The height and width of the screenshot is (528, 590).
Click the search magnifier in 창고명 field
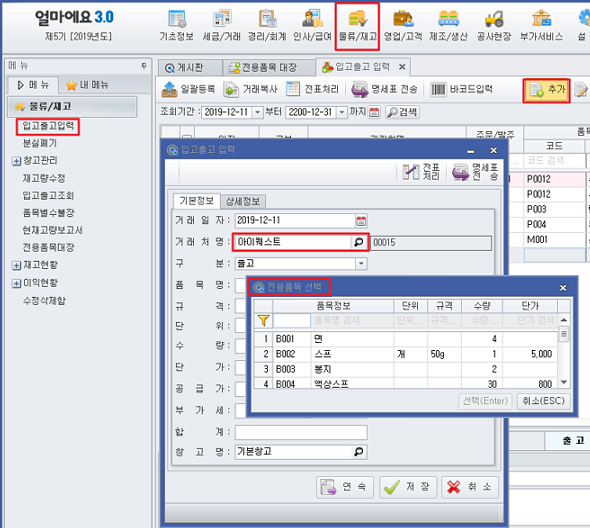(359, 451)
